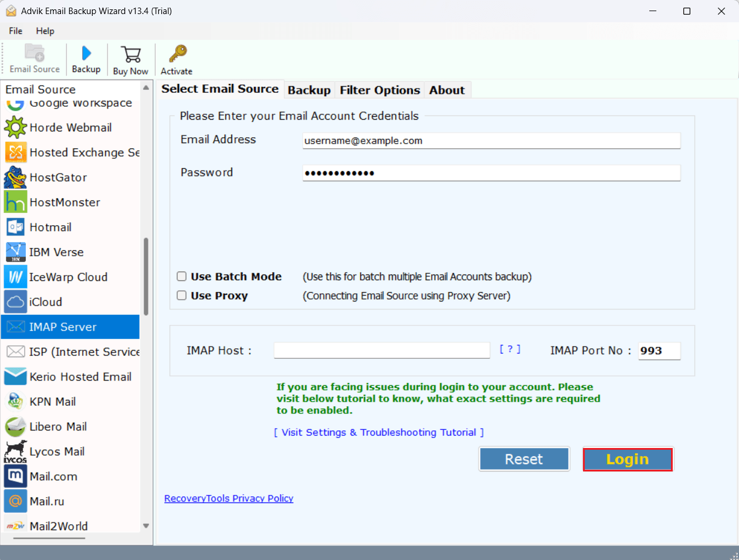Viewport: 739px width, 560px height.
Task: Select the HostGator mascot icon
Action: (x=15, y=177)
